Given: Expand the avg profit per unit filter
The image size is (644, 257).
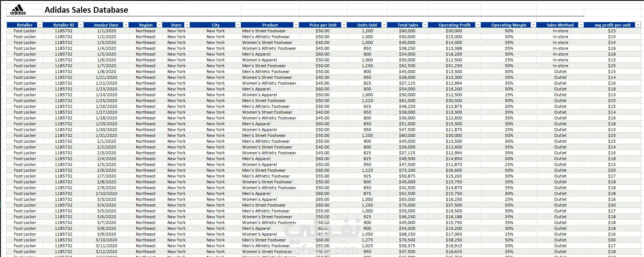Looking at the screenshot, I should (x=638, y=25).
